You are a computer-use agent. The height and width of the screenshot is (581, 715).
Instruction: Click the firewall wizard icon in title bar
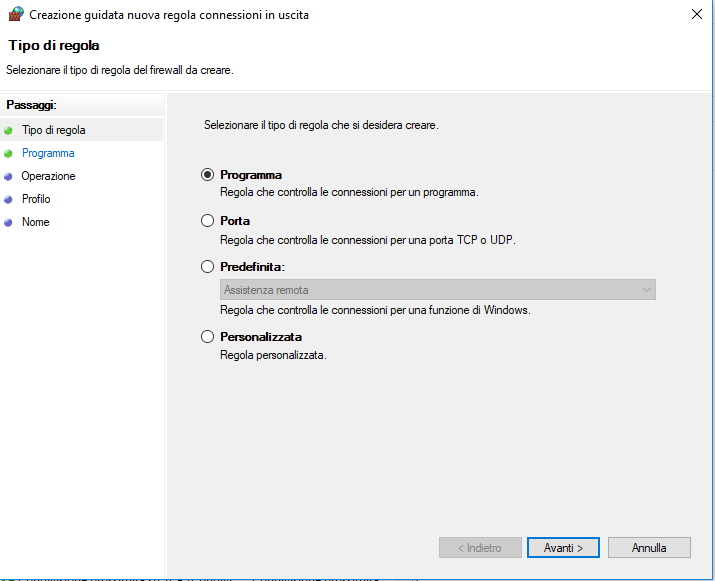tap(15, 15)
